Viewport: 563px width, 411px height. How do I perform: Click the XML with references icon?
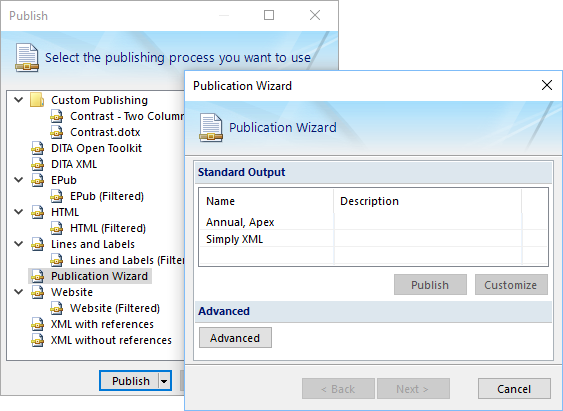37,324
